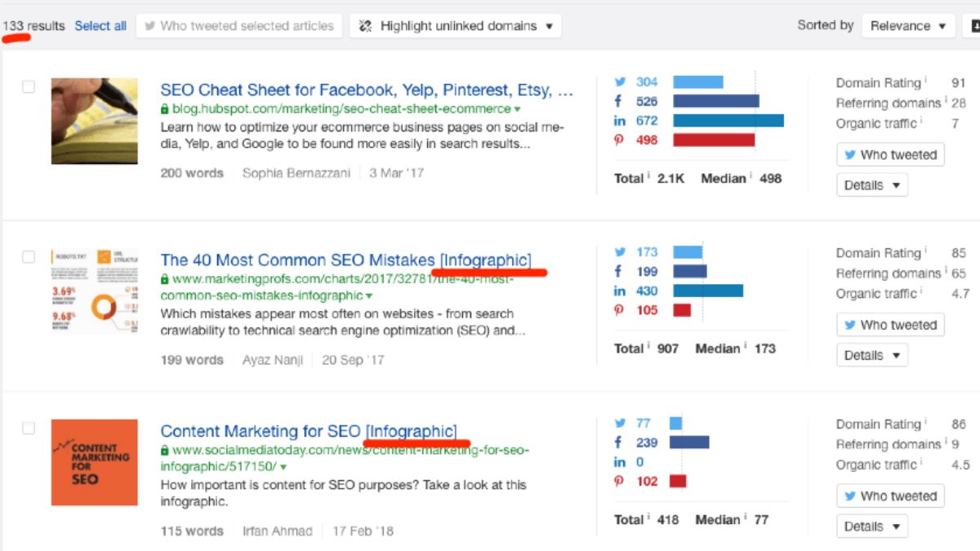Click the 133 results count

click(x=33, y=26)
